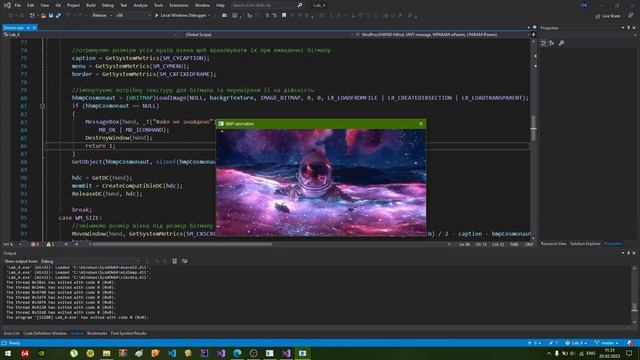Screen dimensions: 640x360
Task: Open the Windows Start menu
Action: coord(8,353)
